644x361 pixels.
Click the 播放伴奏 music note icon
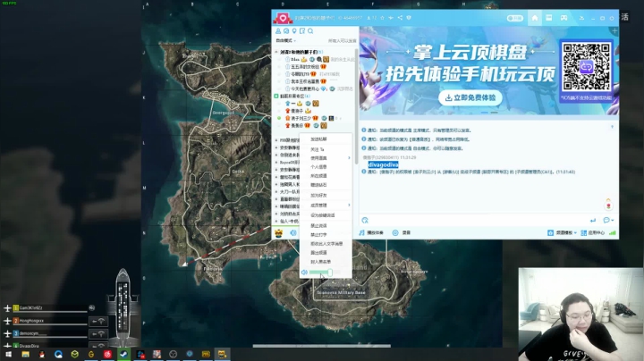(x=362, y=232)
